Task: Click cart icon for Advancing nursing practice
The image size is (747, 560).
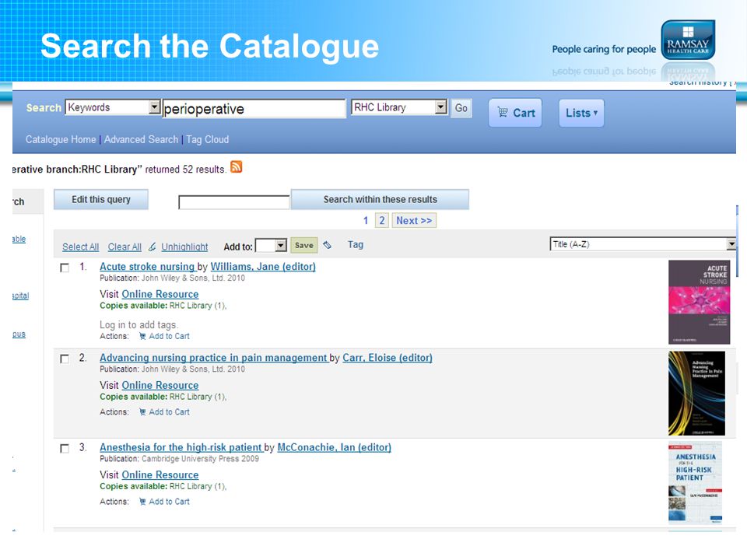Action: (x=142, y=412)
